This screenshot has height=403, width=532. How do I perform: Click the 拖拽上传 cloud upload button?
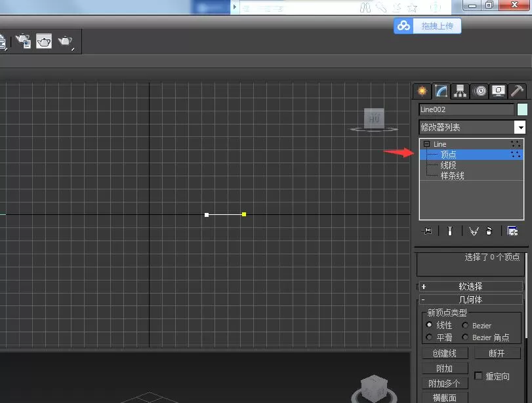point(427,26)
